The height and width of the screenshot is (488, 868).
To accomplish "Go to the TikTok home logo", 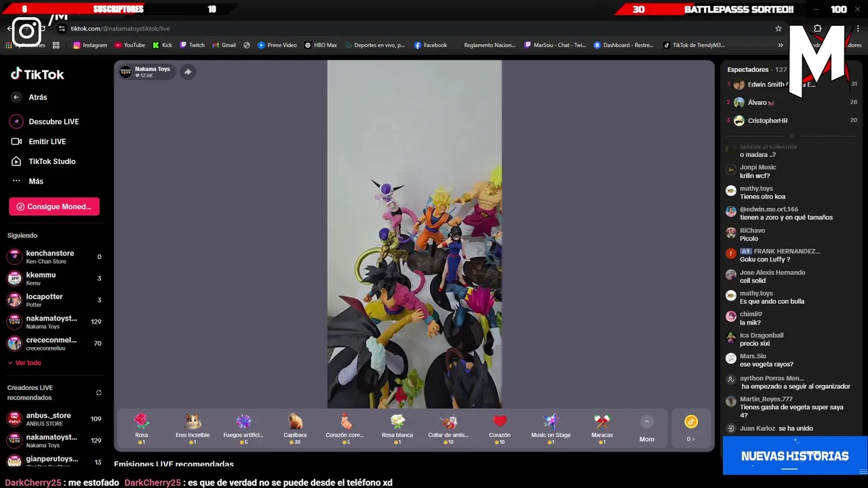I will point(37,75).
